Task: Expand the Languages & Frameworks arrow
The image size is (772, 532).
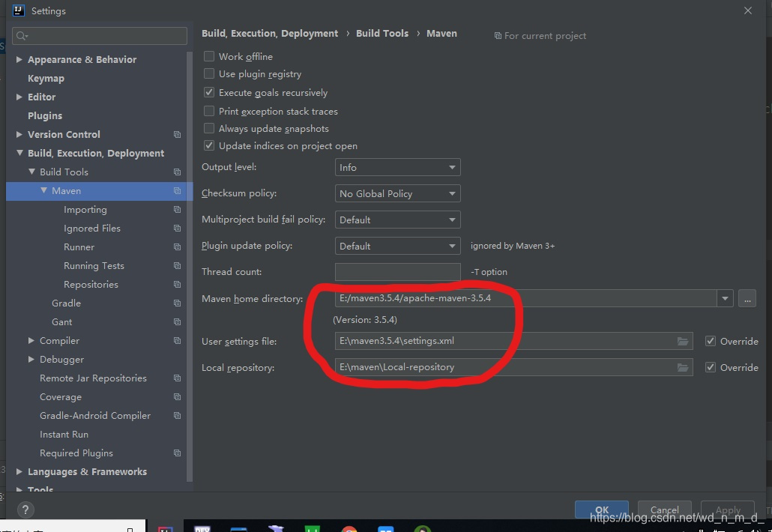Action: click(x=19, y=471)
